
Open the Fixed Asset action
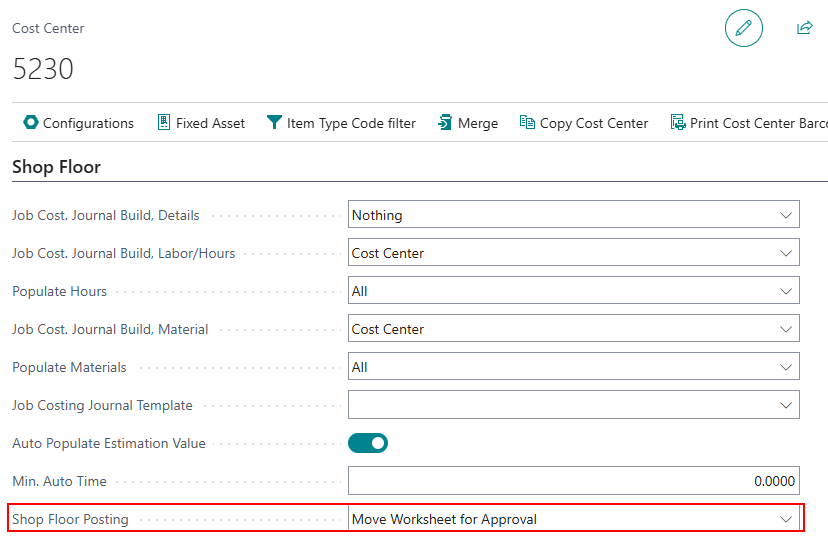coord(201,123)
